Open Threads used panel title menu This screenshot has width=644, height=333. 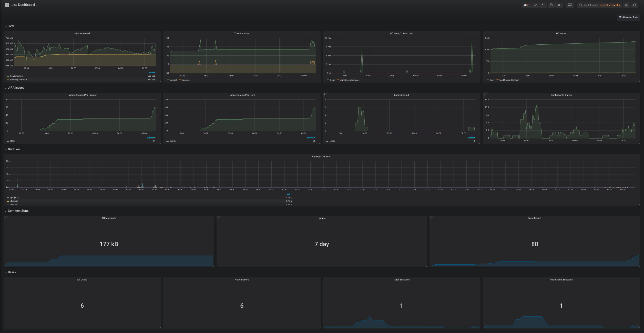(x=242, y=34)
